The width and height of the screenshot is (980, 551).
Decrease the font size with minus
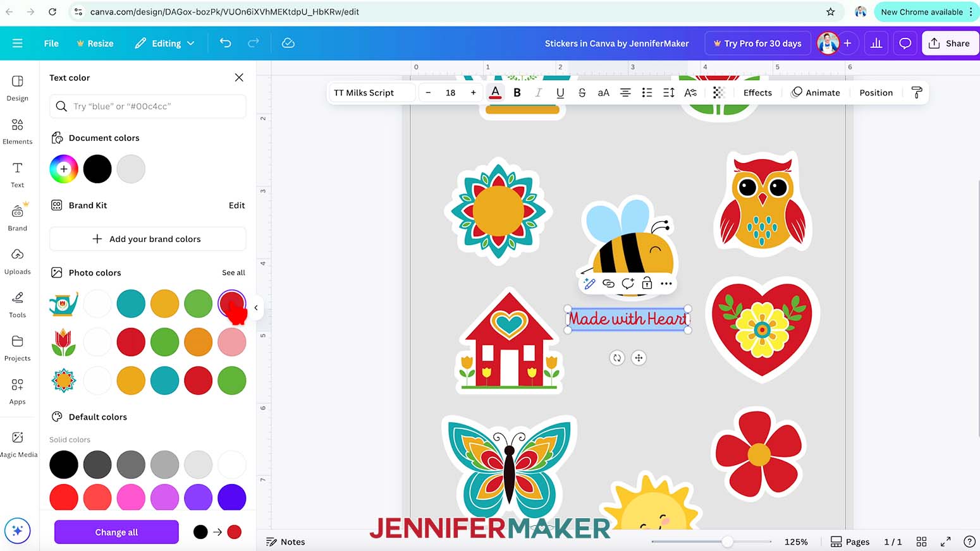(x=428, y=92)
